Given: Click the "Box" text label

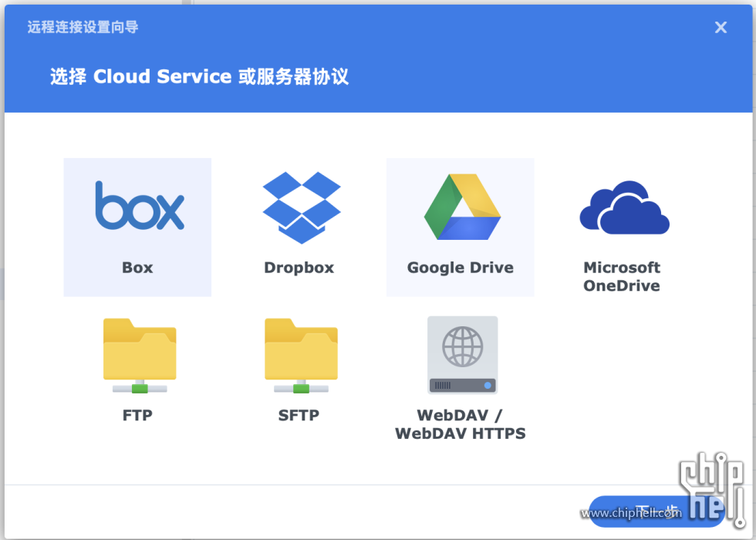Looking at the screenshot, I should tap(137, 268).
